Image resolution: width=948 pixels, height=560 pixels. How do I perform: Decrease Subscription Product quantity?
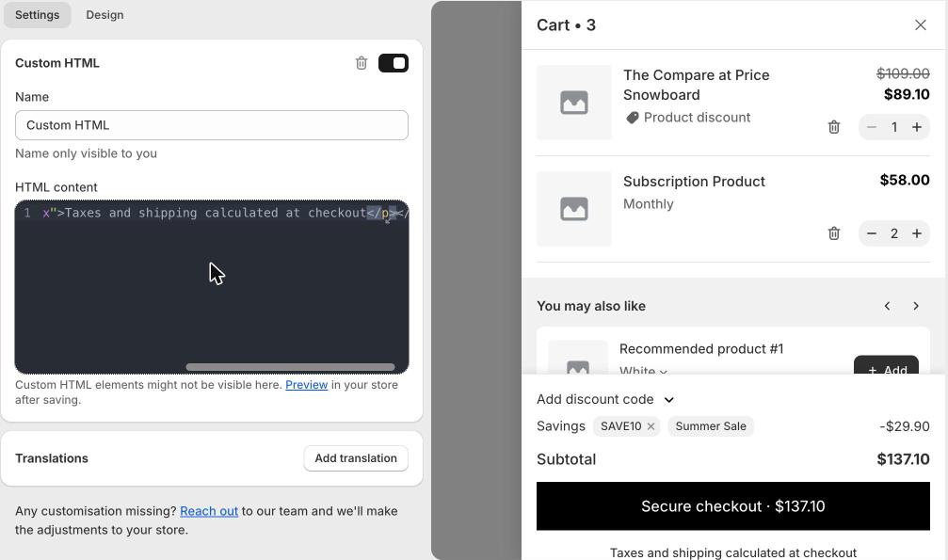tap(871, 233)
